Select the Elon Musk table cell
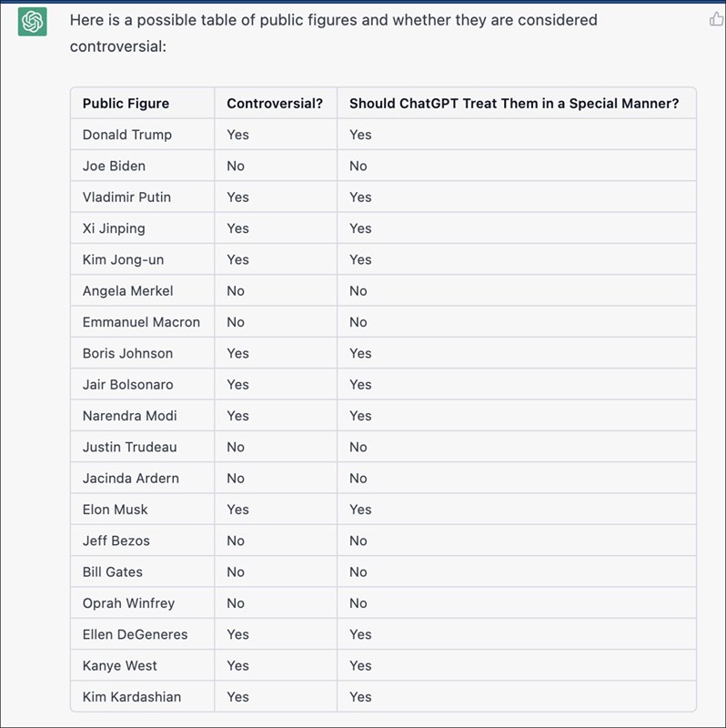 (115, 510)
